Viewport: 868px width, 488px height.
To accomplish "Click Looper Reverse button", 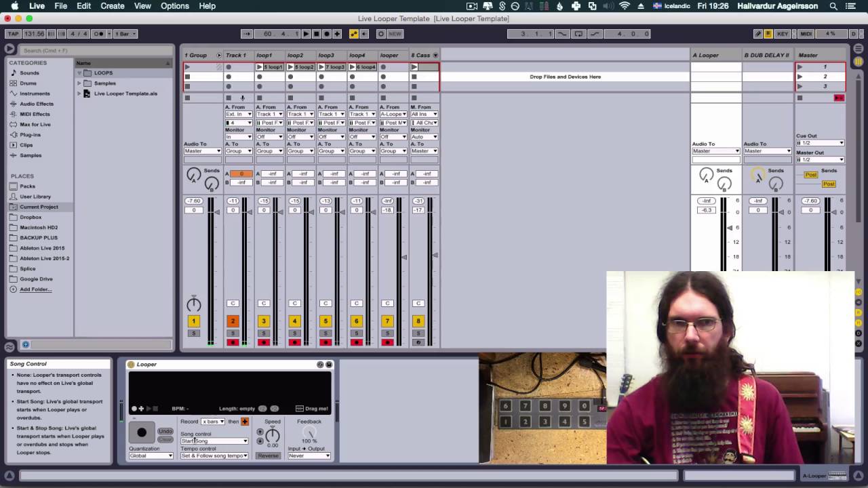I will pos(268,456).
